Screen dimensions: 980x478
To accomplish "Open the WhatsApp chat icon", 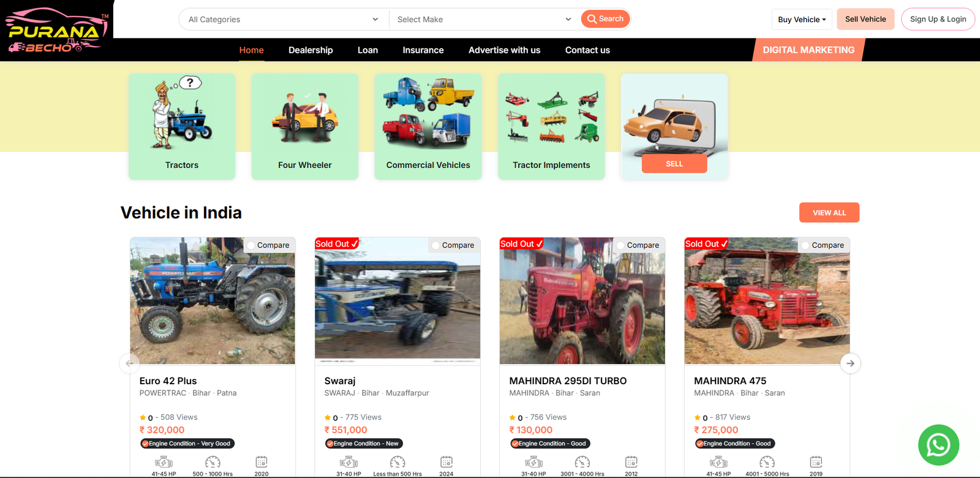I will pos(938,445).
